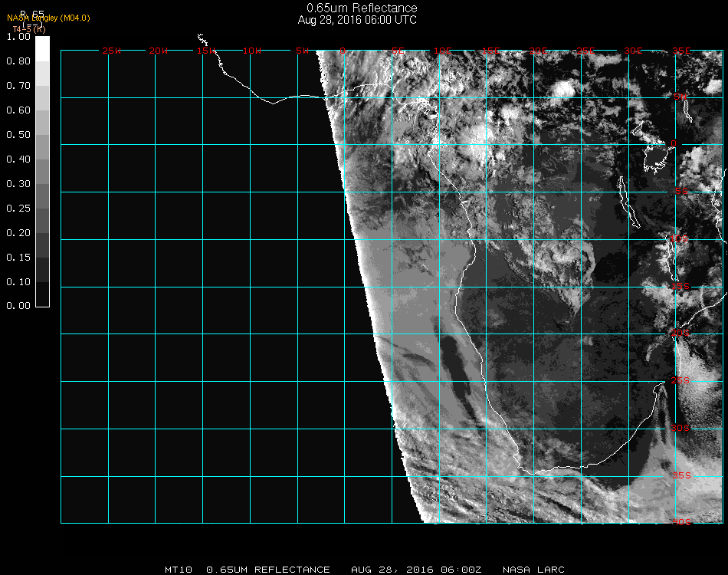This screenshot has width=728, height=575.
Task: Select the 0.50 scale value
Action: 18,135
